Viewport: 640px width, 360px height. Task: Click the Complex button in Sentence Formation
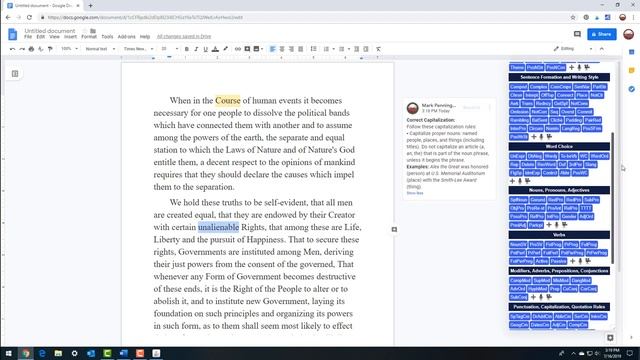coord(538,87)
